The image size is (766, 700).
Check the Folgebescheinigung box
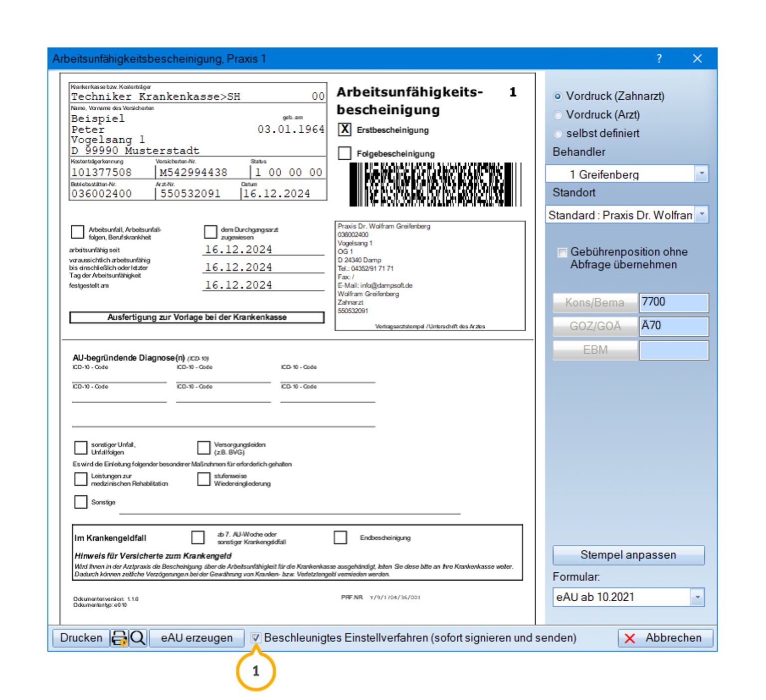pos(345,153)
